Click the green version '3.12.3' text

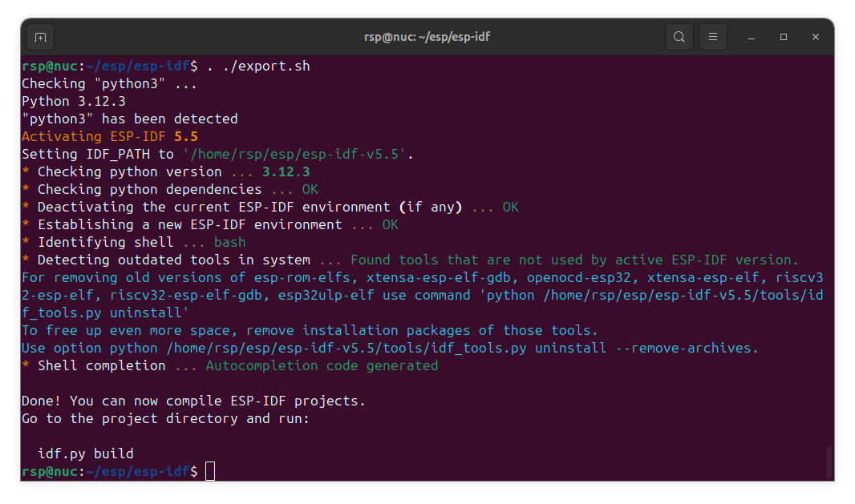coord(286,171)
